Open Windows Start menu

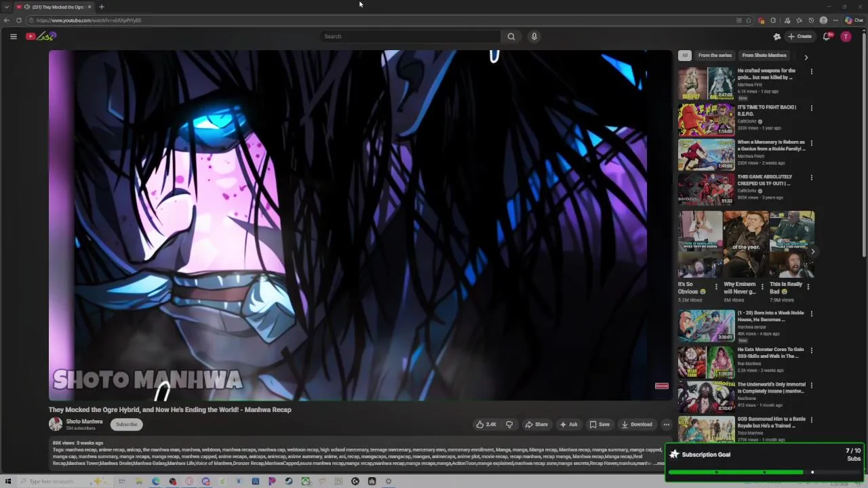(7, 481)
